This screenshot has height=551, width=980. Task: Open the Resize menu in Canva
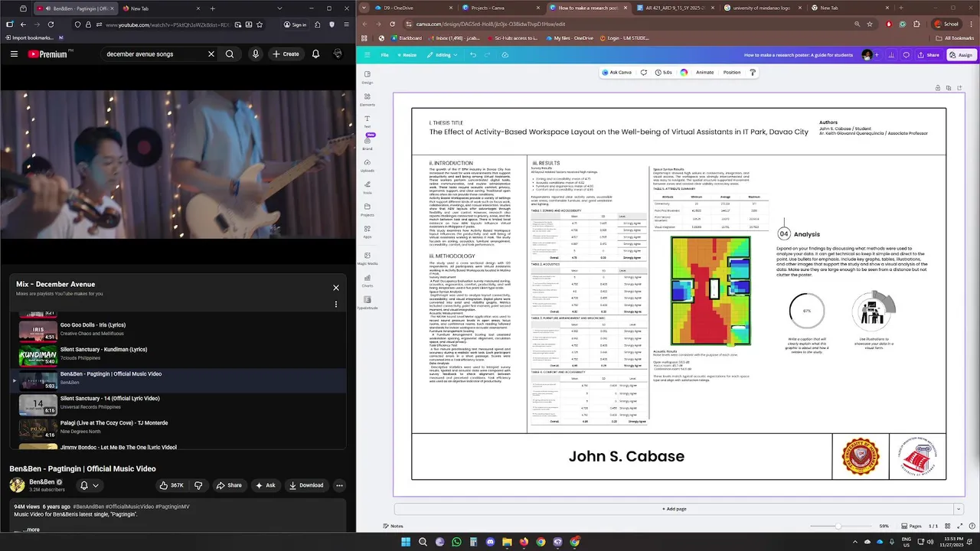click(407, 55)
